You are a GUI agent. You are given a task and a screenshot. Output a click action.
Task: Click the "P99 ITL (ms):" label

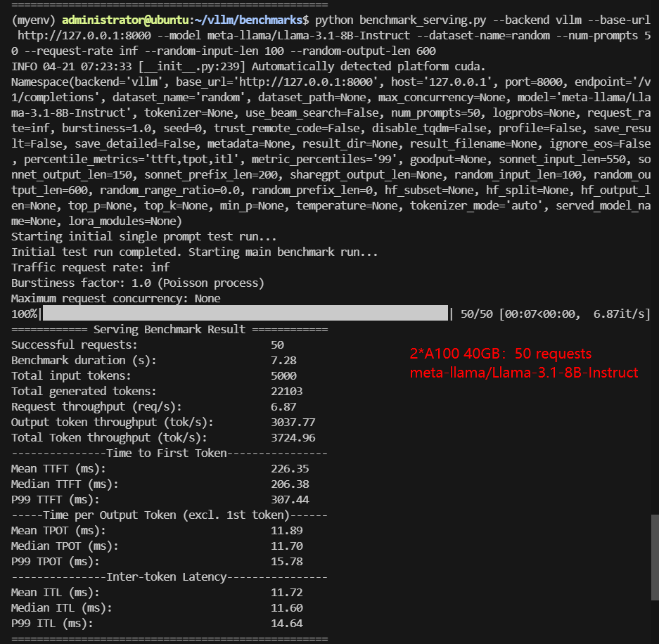(52, 624)
